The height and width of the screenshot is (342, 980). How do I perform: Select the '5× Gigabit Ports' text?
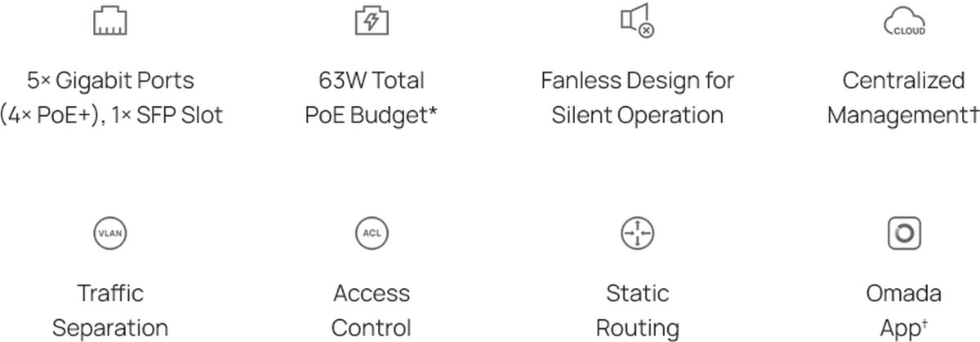[110, 81]
